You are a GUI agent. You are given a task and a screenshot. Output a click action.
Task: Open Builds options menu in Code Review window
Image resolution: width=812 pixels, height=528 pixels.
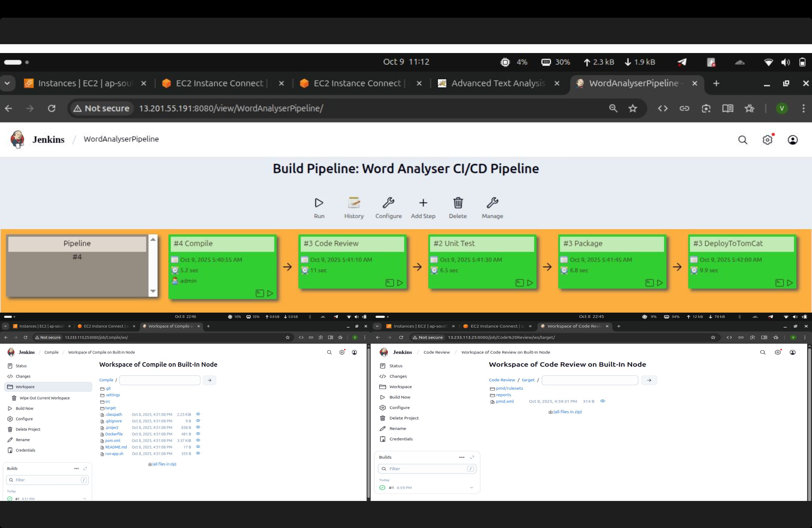point(462,457)
